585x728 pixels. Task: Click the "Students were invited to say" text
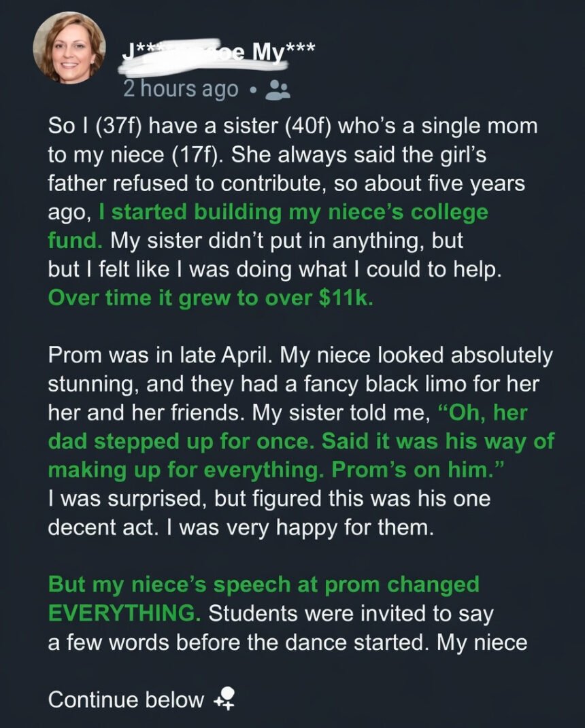pyautogui.click(x=350, y=612)
